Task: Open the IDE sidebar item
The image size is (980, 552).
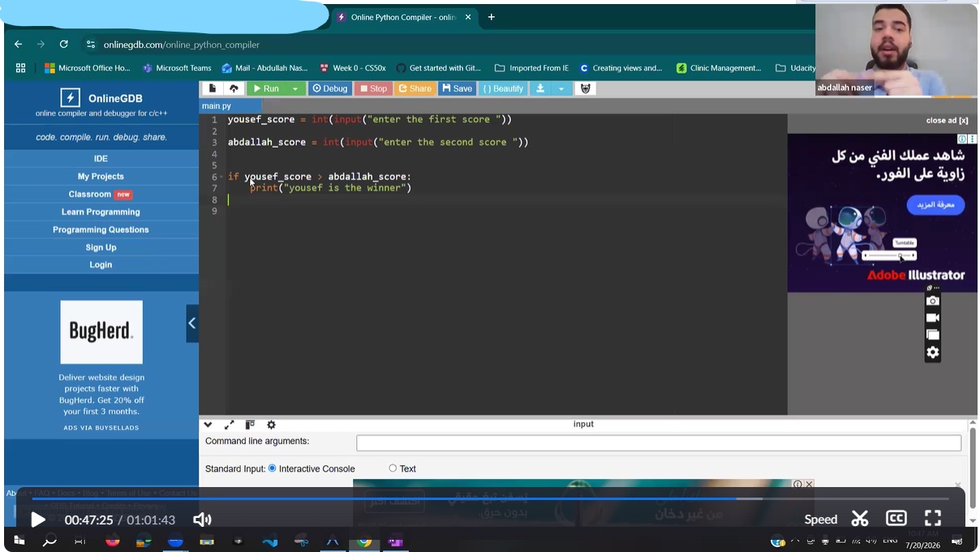Action: (x=101, y=158)
